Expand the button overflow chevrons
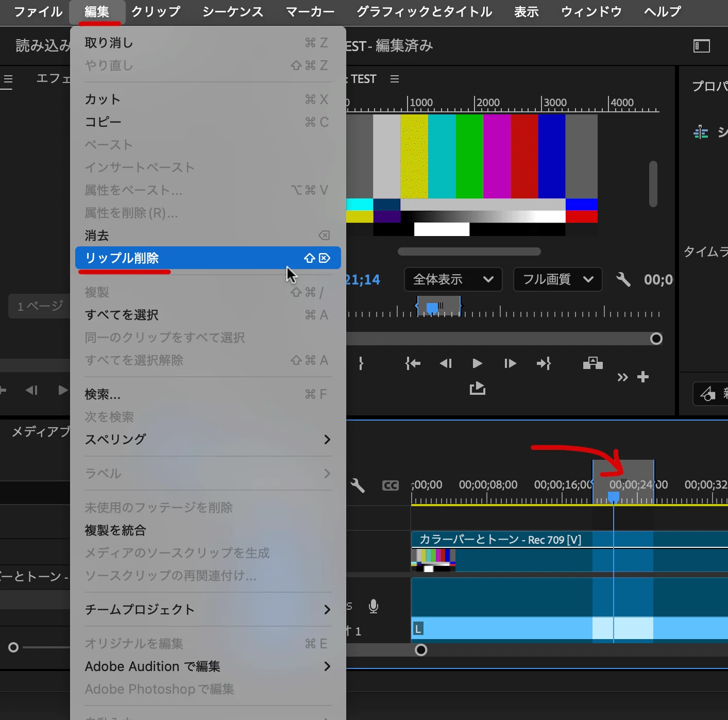 622,377
